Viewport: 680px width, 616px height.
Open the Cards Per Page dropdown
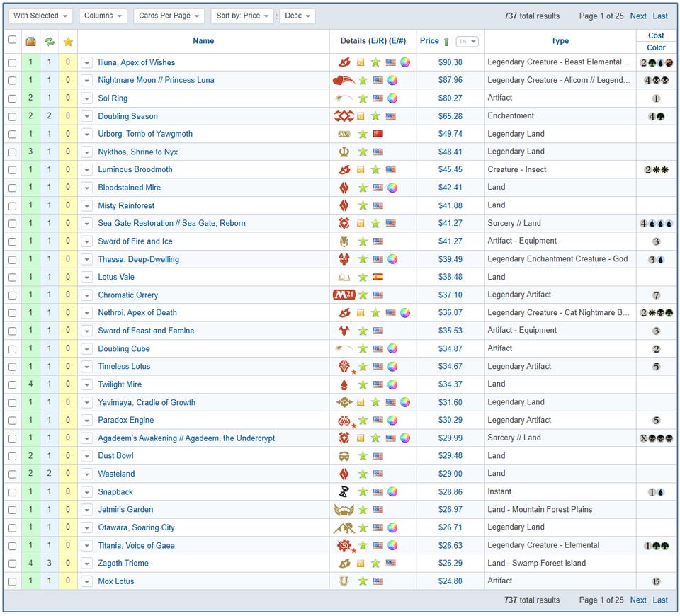[169, 16]
